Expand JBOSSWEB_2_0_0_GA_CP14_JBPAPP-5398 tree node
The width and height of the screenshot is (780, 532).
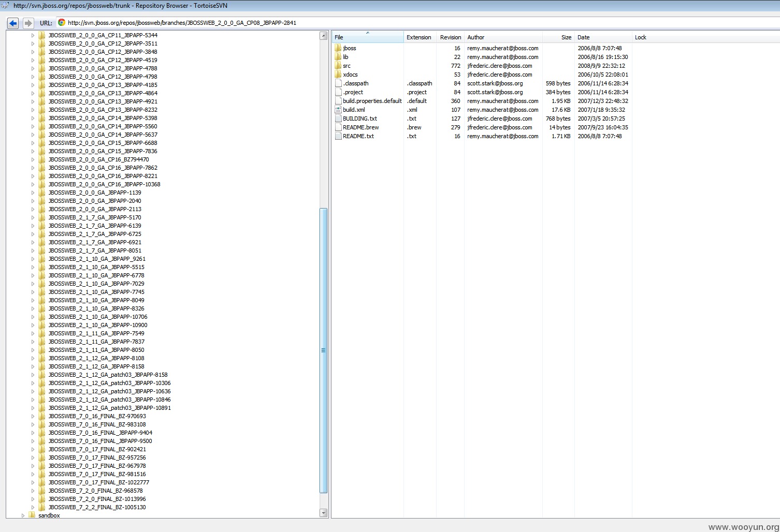pos(33,118)
